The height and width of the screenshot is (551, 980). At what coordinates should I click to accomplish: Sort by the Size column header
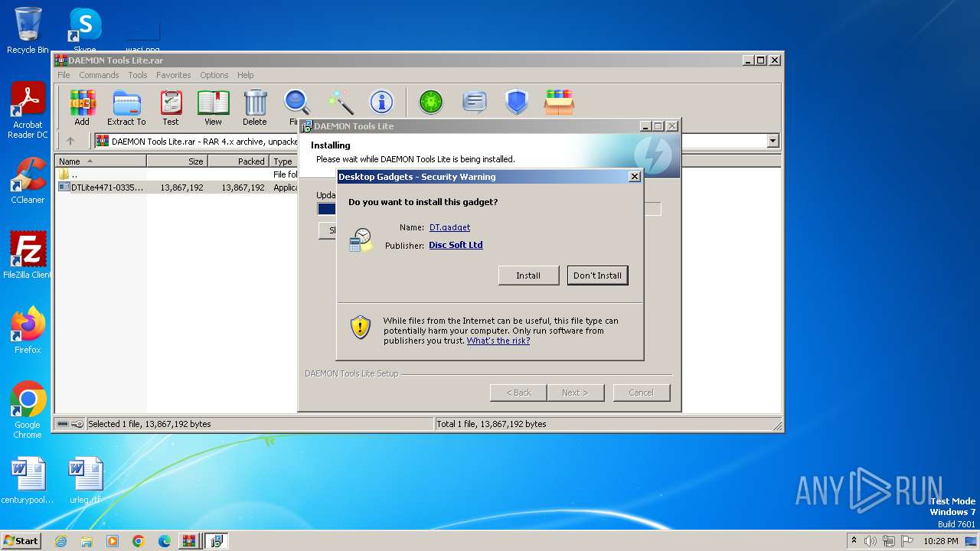click(x=177, y=161)
